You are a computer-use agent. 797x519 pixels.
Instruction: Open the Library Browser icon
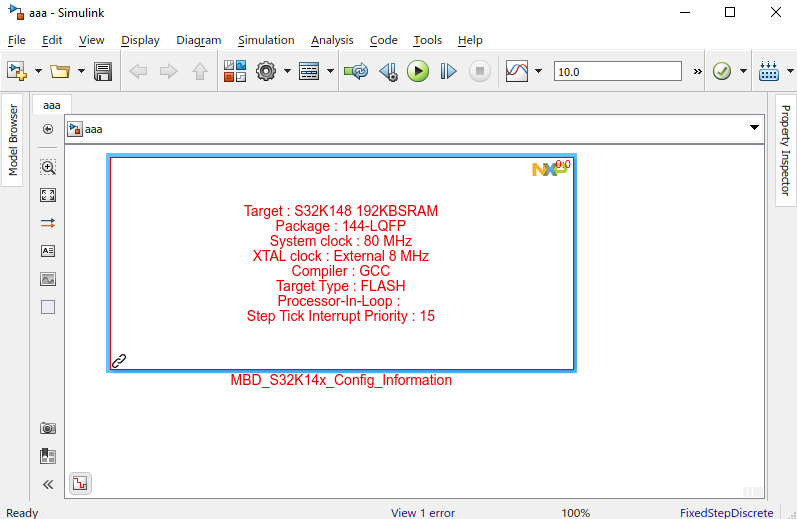click(x=235, y=71)
